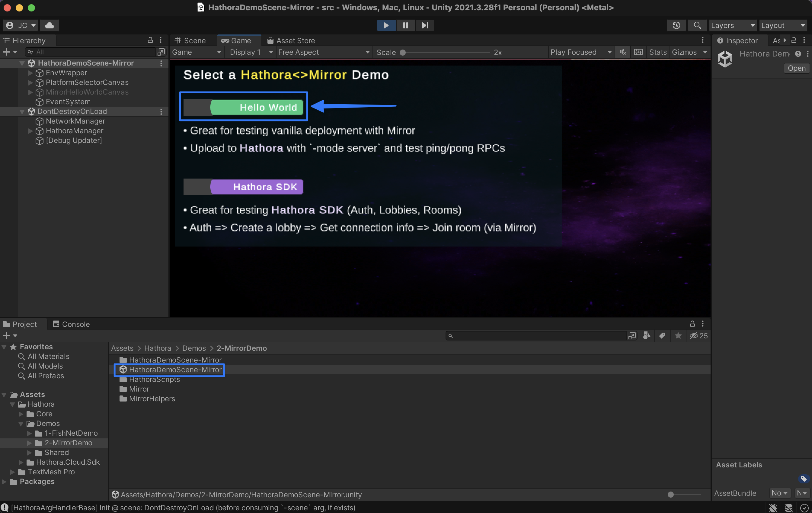Open the Layout dropdown

point(783,25)
